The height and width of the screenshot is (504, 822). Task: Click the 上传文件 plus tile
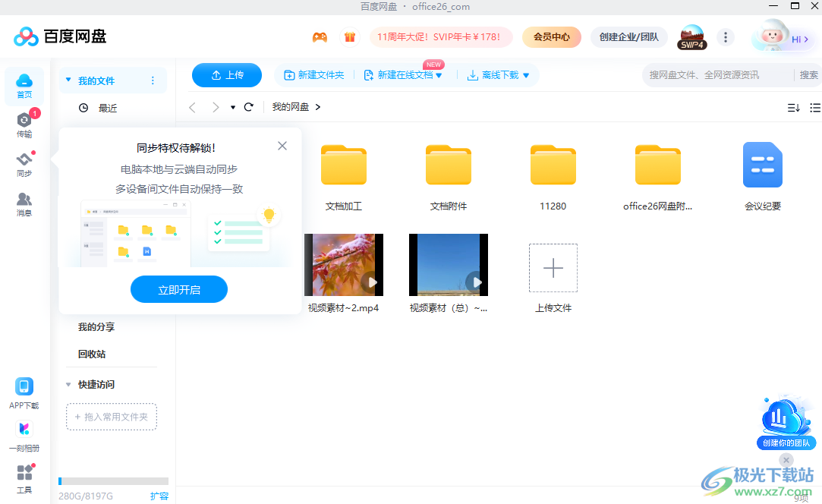coord(553,268)
